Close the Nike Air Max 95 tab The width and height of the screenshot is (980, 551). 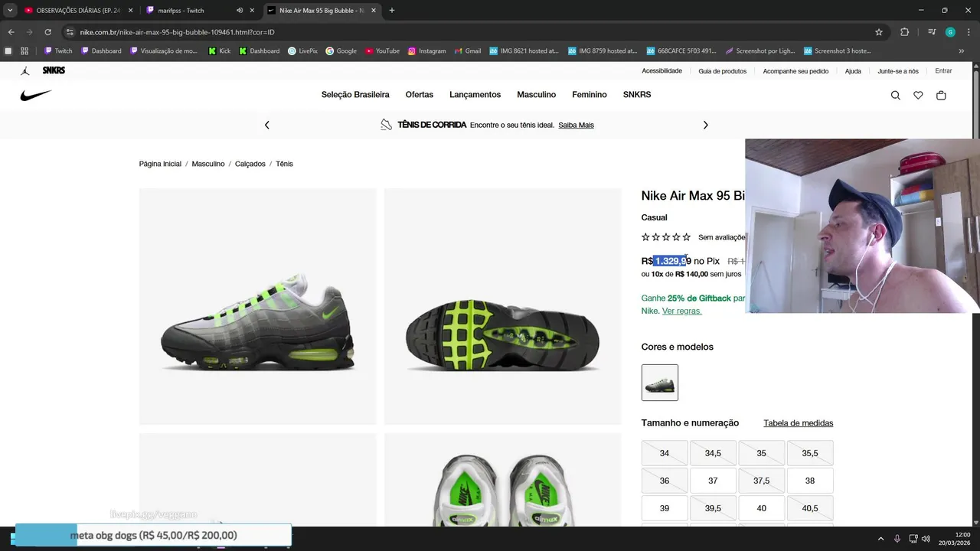coord(374,11)
